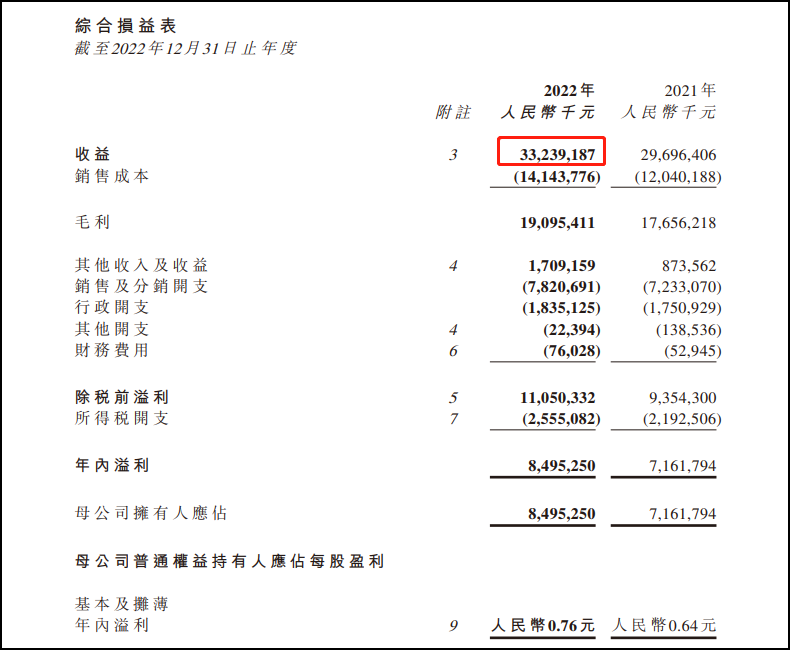Select 2022 selling and distribution expense (7,820,691)
790x650 pixels.
[560, 287]
